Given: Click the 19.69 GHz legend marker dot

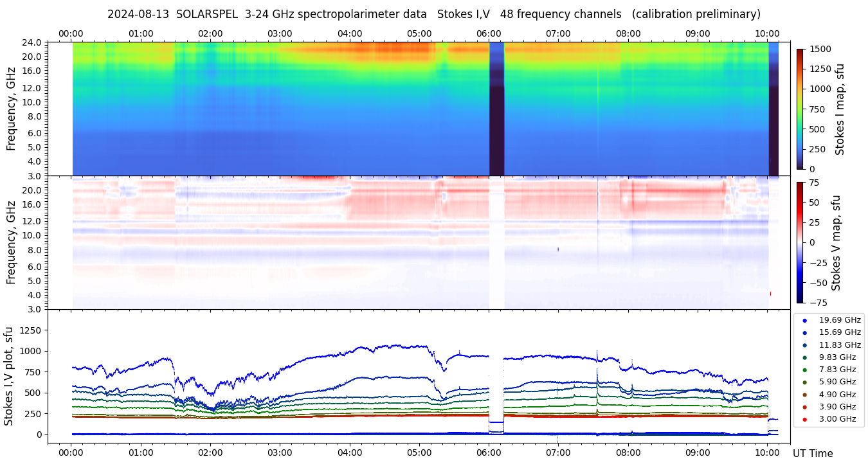Looking at the screenshot, I should click(x=804, y=320).
